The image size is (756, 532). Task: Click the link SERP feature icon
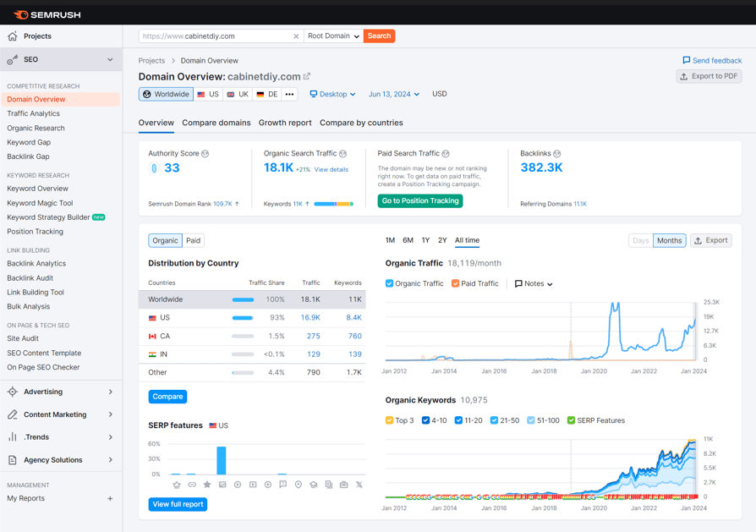pos(192,485)
